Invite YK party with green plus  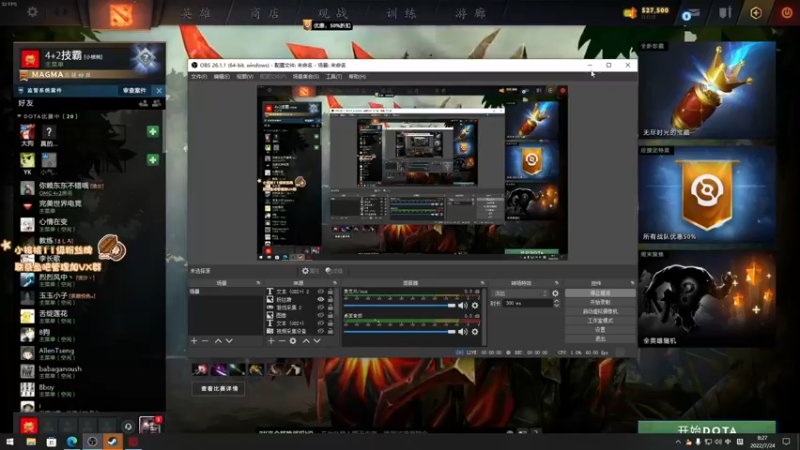pyautogui.click(x=153, y=160)
